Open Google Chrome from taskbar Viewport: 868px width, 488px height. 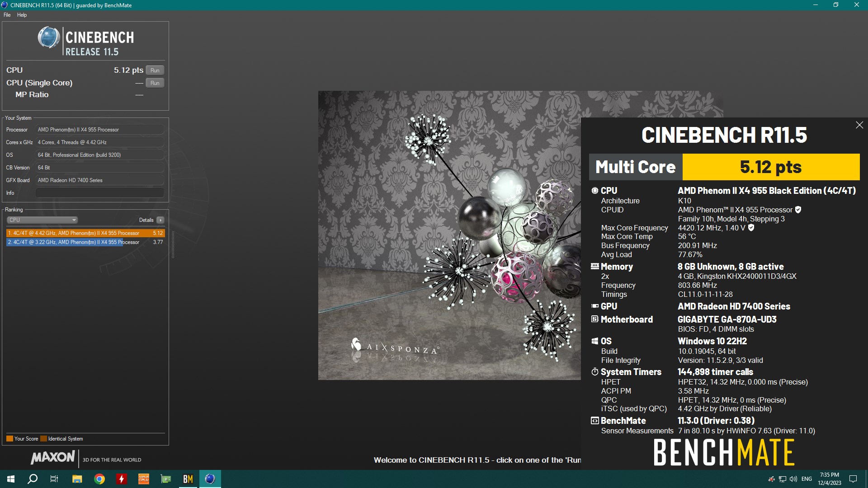[x=99, y=479]
